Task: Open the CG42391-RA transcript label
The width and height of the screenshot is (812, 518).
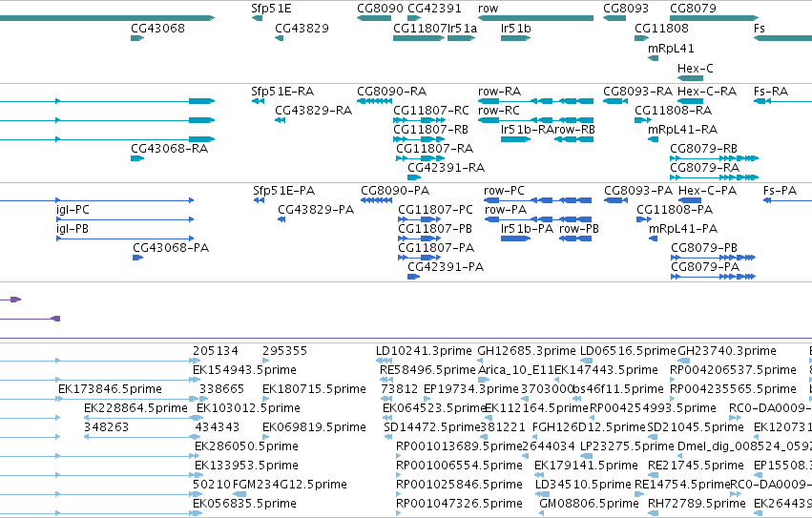Action: tap(446, 167)
